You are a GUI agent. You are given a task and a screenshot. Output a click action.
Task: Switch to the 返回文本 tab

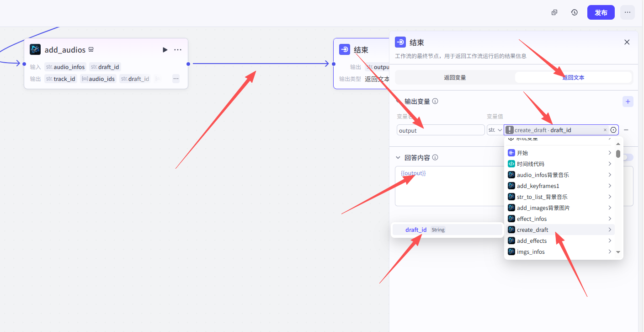pyautogui.click(x=573, y=78)
